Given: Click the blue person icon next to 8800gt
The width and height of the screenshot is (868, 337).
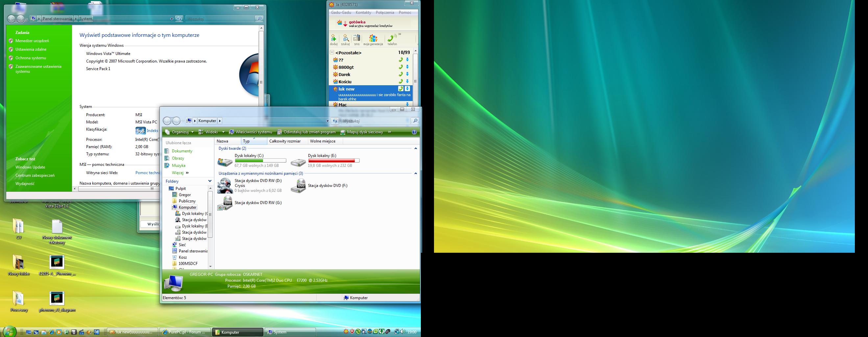Looking at the screenshot, I should (x=407, y=67).
